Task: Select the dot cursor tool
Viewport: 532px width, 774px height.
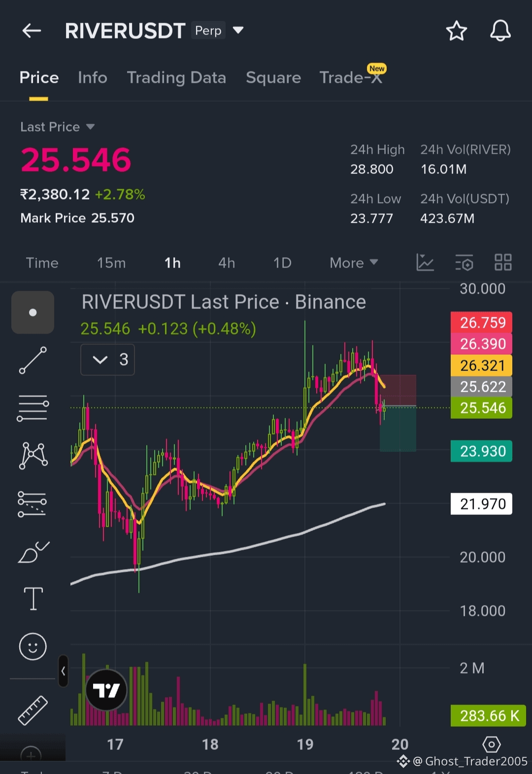Action: click(33, 312)
